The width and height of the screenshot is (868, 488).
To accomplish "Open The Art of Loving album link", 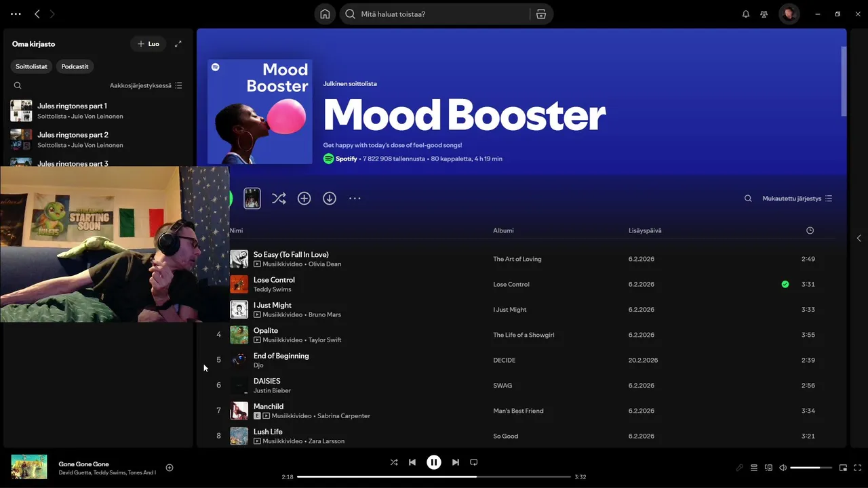I will pyautogui.click(x=517, y=259).
